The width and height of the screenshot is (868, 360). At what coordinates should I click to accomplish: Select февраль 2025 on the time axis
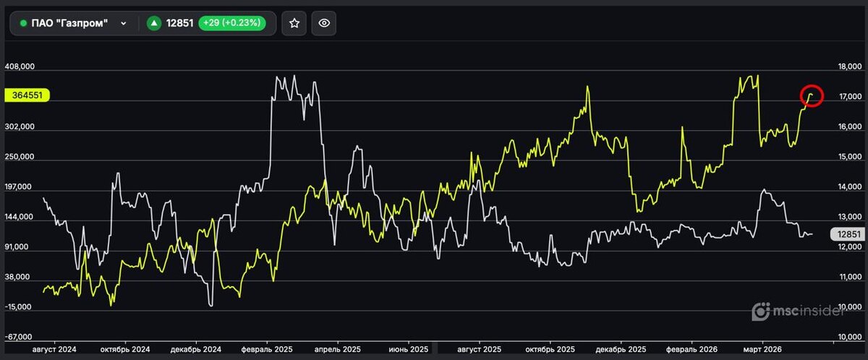pos(266,348)
